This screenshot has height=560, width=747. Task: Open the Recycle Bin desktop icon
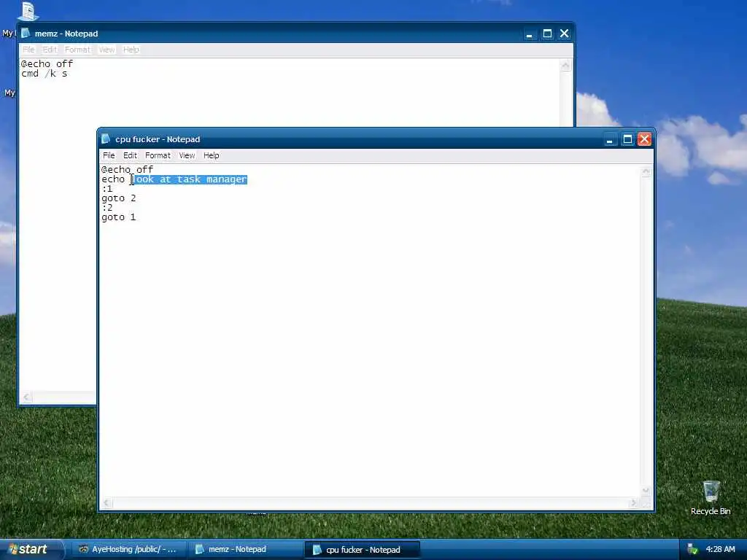pyautogui.click(x=711, y=497)
